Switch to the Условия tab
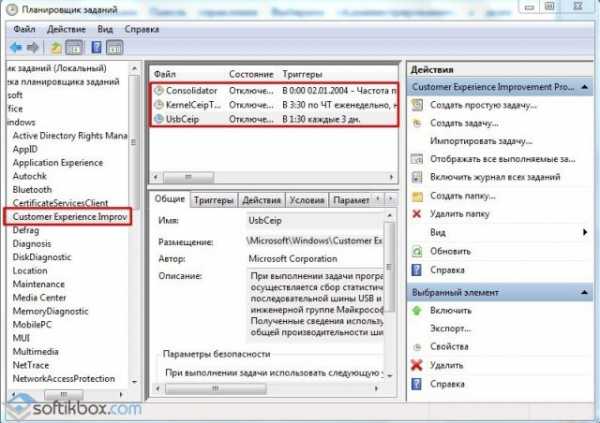 pos(307,200)
